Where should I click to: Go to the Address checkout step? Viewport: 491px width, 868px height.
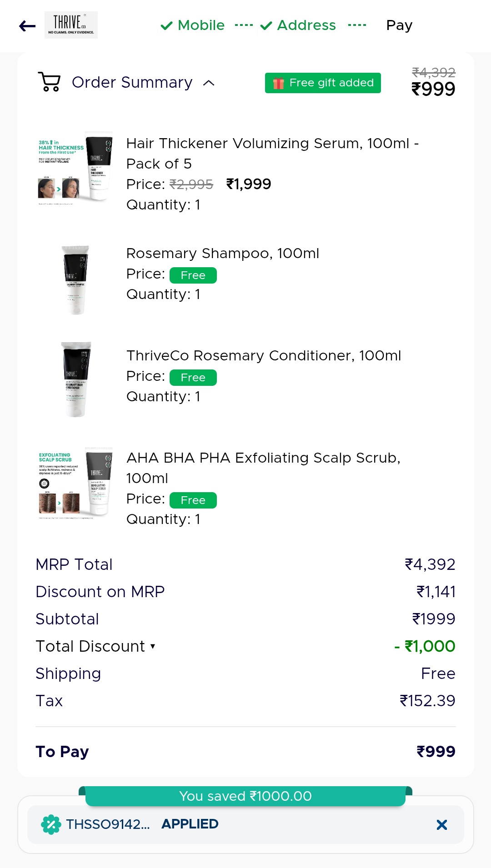[298, 25]
